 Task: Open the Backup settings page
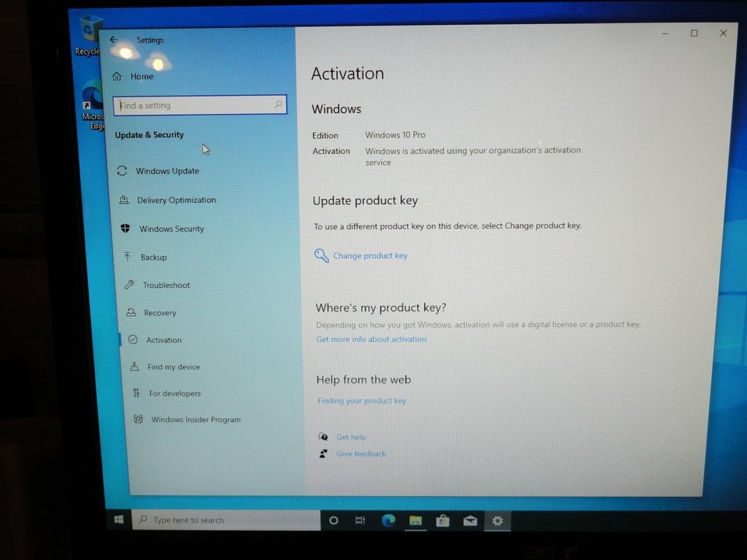click(153, 257)
